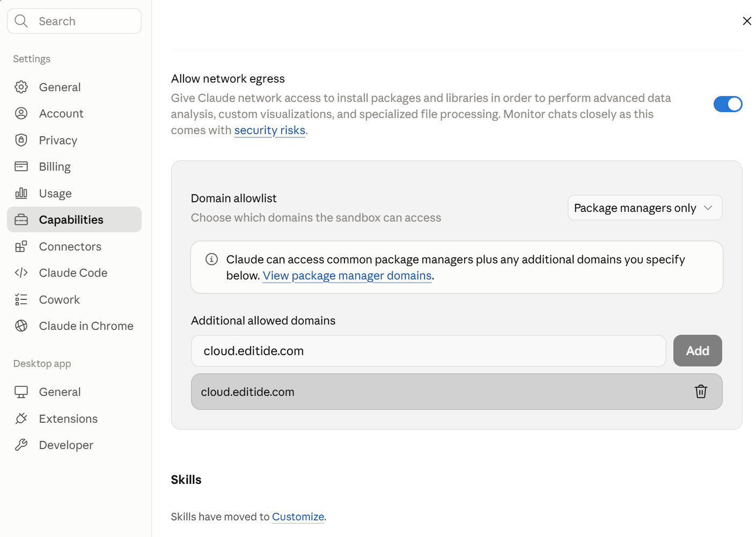
Task: Open Desktop app General settings
Action: (74, 392)
